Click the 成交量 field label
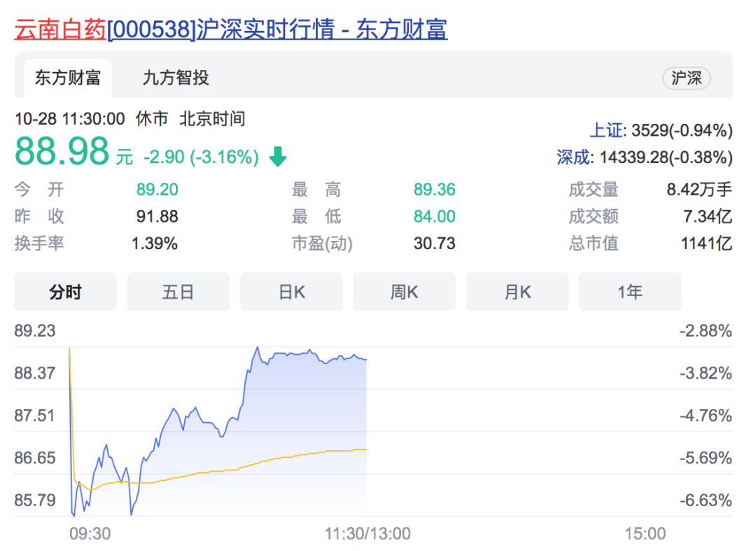756x551 pixels. coord(594,190)
